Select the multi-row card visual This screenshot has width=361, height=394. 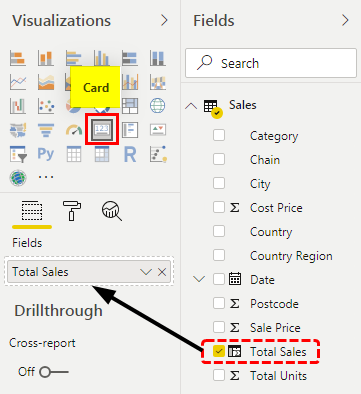(130, 130)
